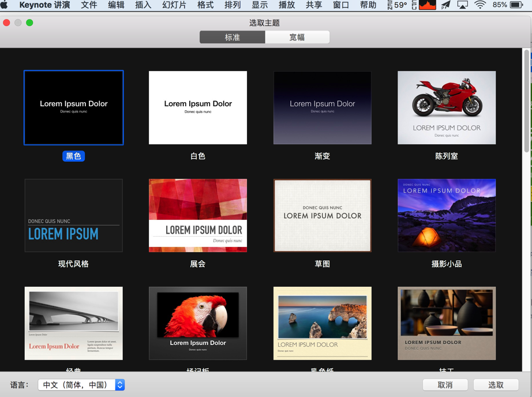Click the paper plane menu bar icon
This screenshot has width=532, height=397.
pyautogui.click(x=445, y=5)
